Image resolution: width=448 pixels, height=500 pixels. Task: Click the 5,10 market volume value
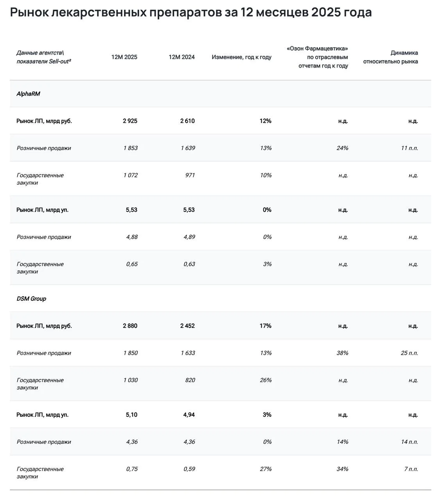point(132,415)
